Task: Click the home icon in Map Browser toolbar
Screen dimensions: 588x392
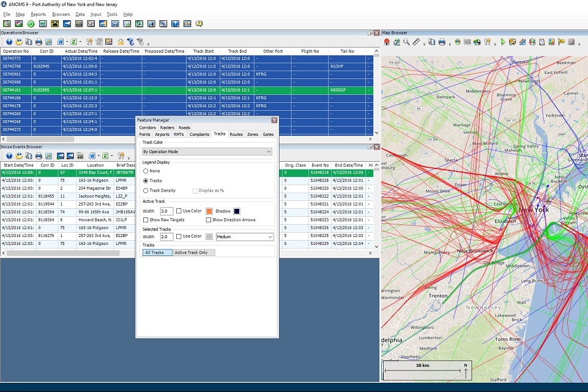Action: [x=387, y=42]
